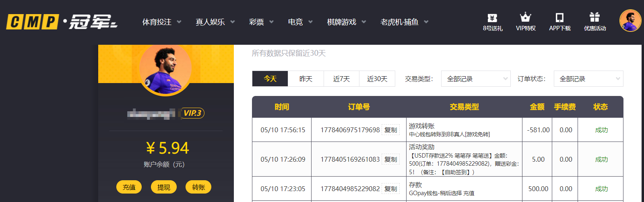Click the 账户余额（元） label
644x202 pixels.
point(164,165)
